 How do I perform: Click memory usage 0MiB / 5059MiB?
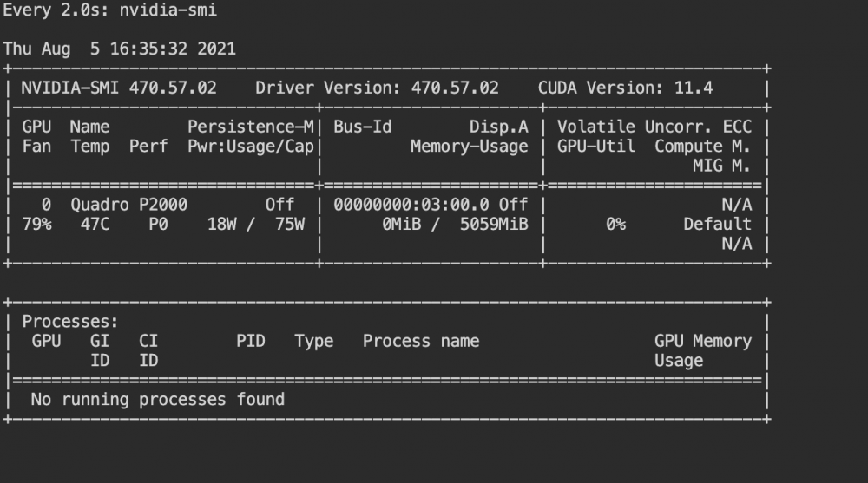[x=455, y=224]
